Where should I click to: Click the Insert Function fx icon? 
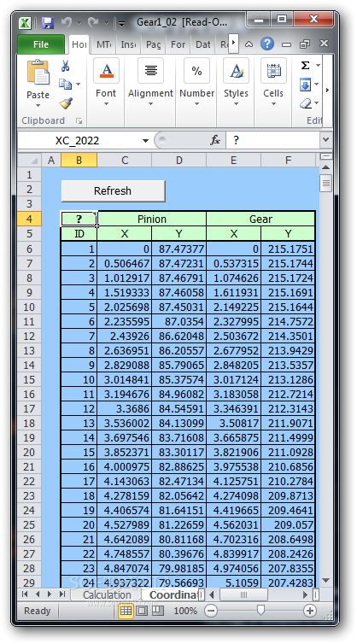(x=215, y=141)
